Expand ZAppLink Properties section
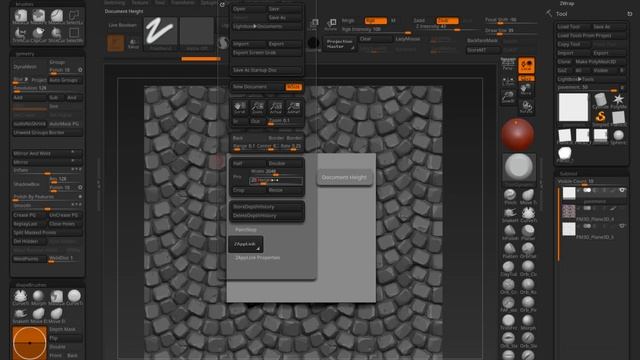This screenshot has height=360, width=640. coord(258,258)
